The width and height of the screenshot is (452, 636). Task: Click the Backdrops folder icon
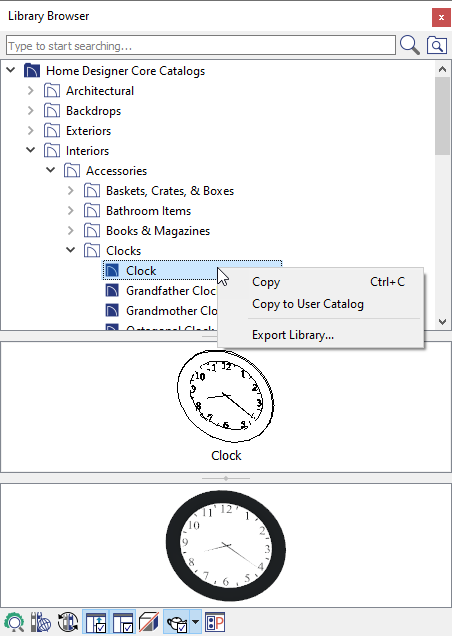click(52, 110)
